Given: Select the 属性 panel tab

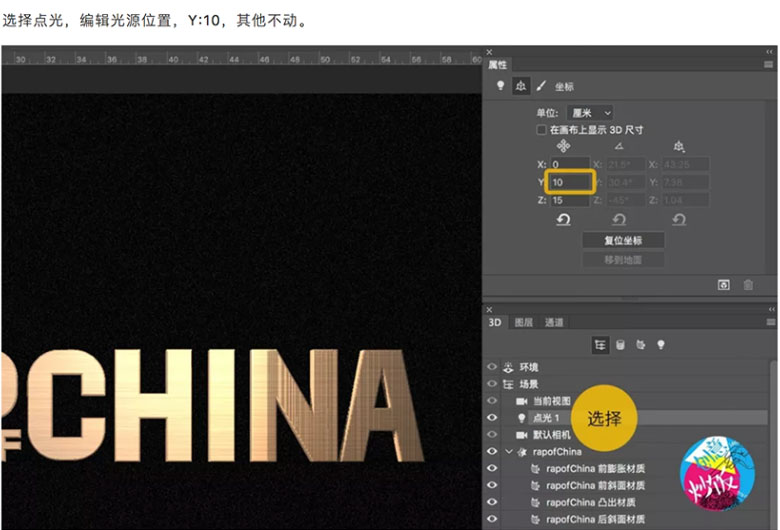Looking at the screenshot, I should point(497,65).
